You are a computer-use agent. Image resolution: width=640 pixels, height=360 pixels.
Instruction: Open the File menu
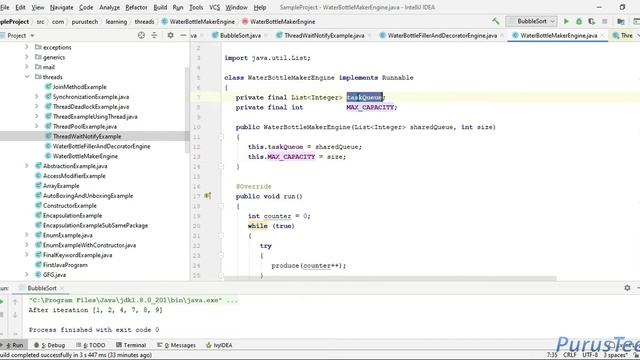tap(4, 7)
